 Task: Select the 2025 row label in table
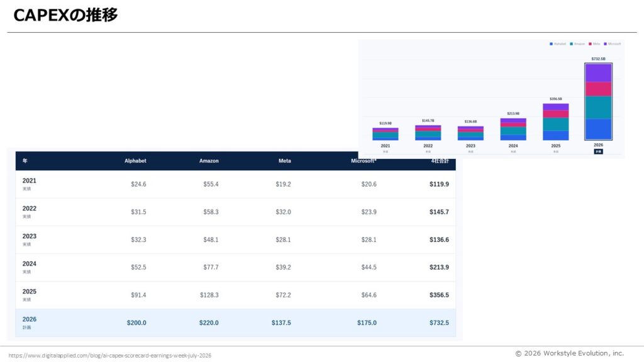coord(29,292)
